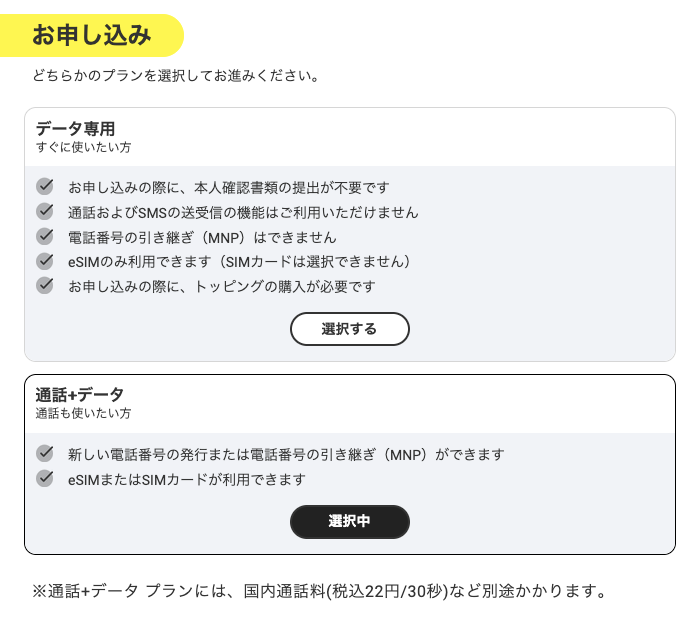Select the 通話+データ plan heading
Screen dimensions: 700x617
point(80,394)
